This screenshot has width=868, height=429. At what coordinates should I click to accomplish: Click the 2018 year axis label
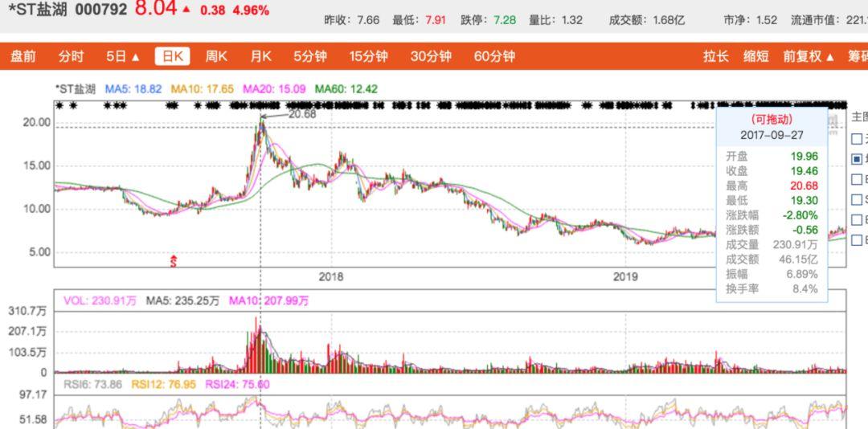[331, 276]
